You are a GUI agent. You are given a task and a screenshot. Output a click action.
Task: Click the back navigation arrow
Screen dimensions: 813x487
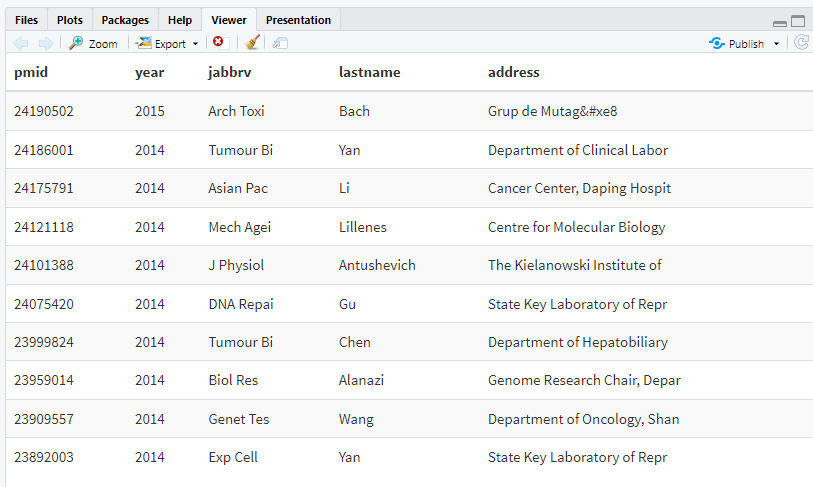21,43
